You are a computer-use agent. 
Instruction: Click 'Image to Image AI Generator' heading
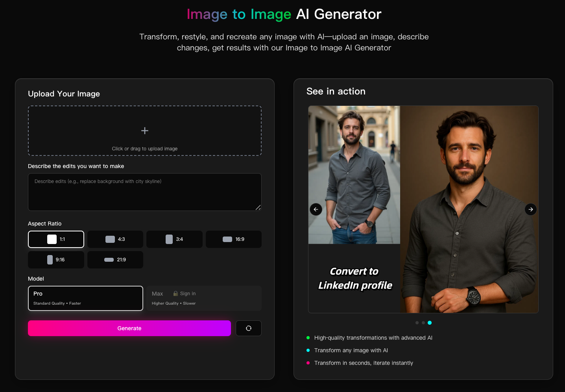click(x=284, y=14)
